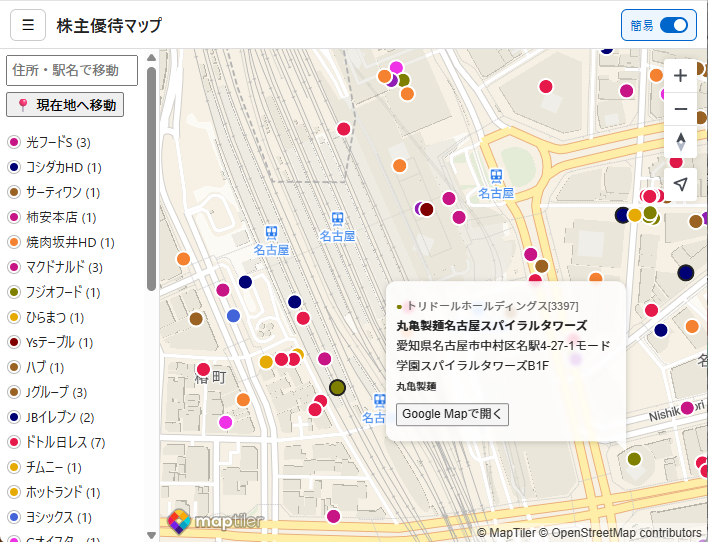708x542 pixels.
Task: Toggle the 簡易 mode switch
Action: tap(674, 25)
